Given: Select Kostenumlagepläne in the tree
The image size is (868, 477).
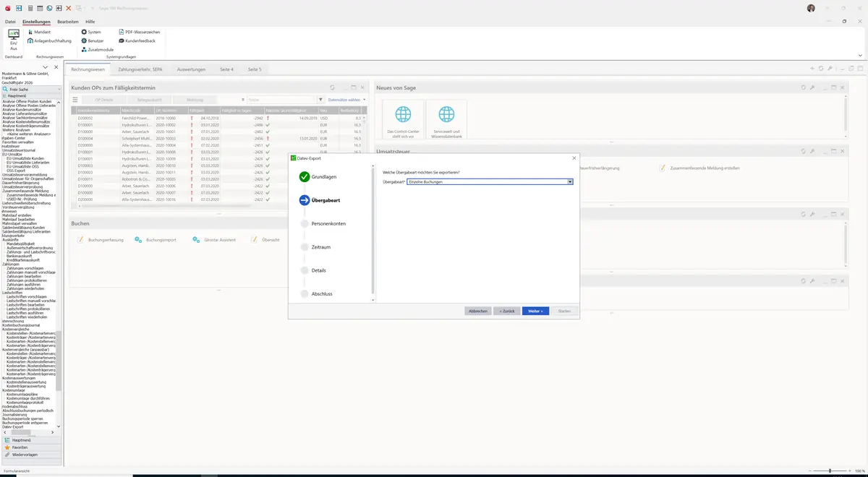Looking at the screenshot, I should click(x=22, y=393).
